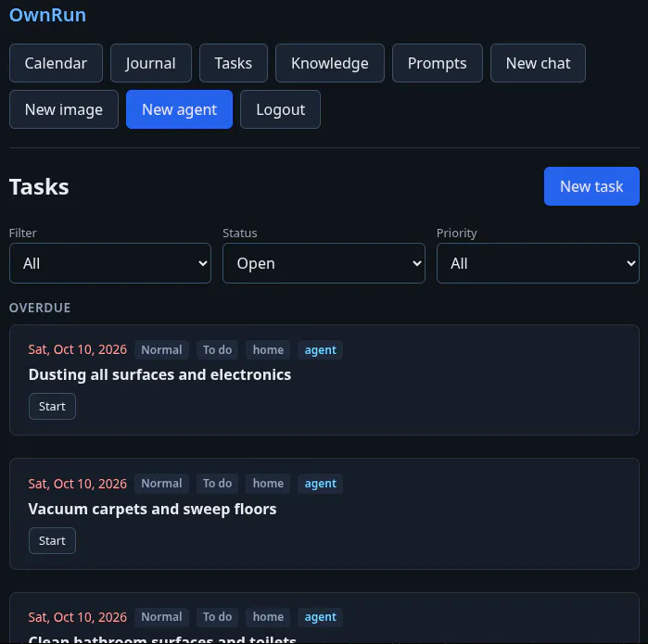Click Normal badge on Vacuum carpets task

pyautogui.click(x=161, y=484)
